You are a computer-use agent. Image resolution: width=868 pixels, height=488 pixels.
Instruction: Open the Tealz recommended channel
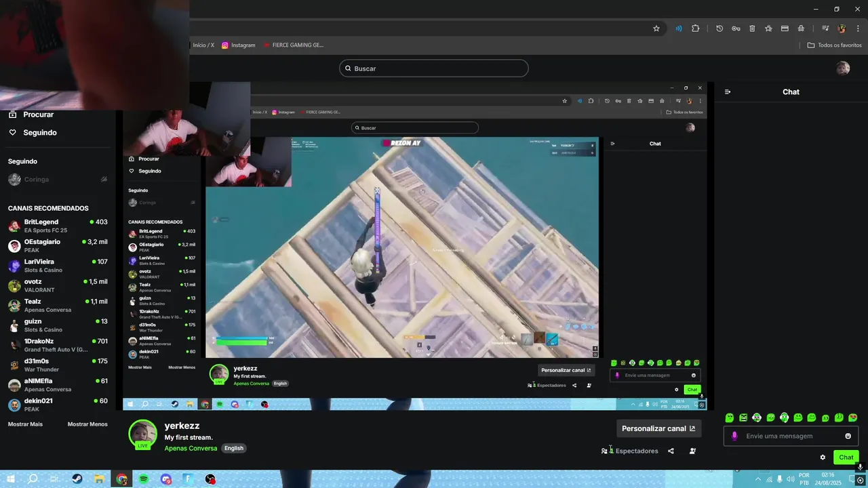(x=58, y=305)
